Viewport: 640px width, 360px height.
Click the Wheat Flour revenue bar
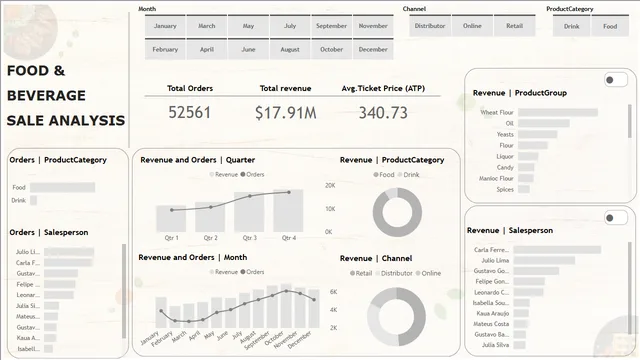(x=558, y=112)
